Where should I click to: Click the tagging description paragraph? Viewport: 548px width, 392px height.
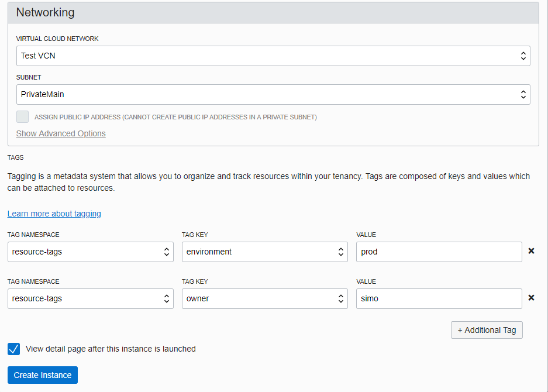tap(268, 182)
